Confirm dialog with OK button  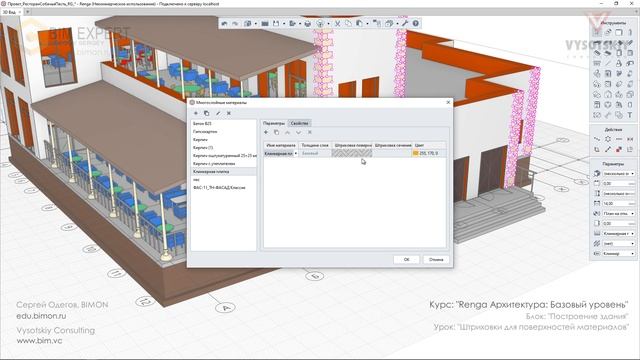406,260
